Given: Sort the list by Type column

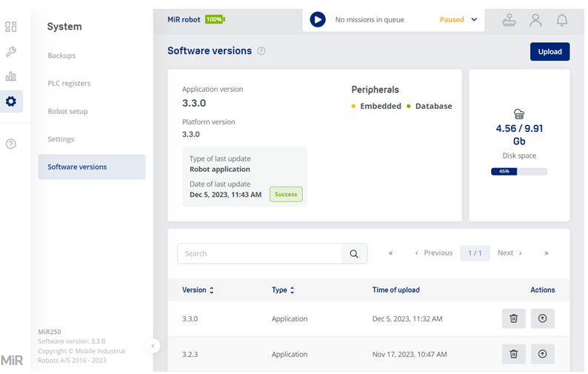Looking at the screenshot, I should click(283, 290).
